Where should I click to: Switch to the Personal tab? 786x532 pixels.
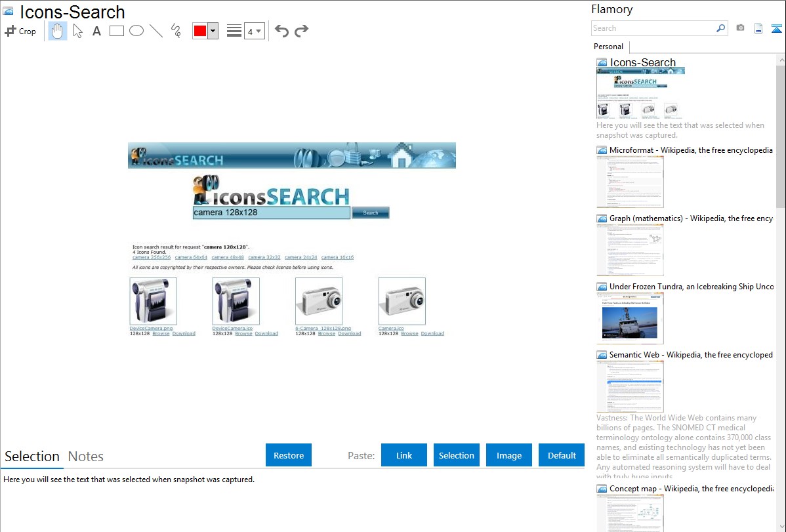(609, 47)
